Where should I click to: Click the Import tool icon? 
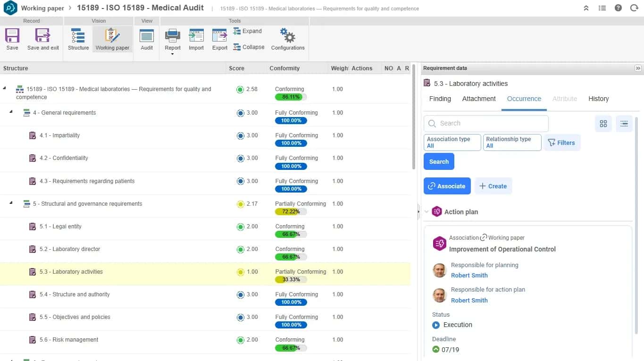click(x=196, y=36)
